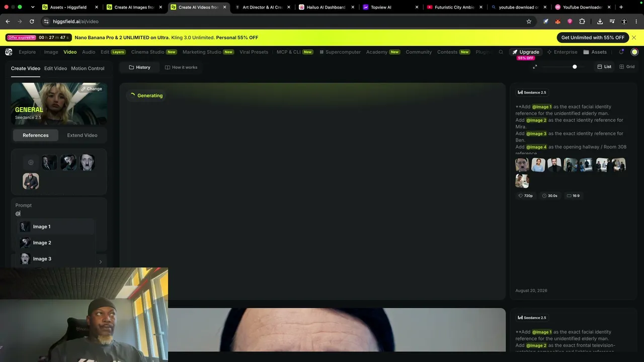644x362 pixels.
Task: Choose Image 2 from the mention list
Action: pyautogui.click(x=56, y=243)
